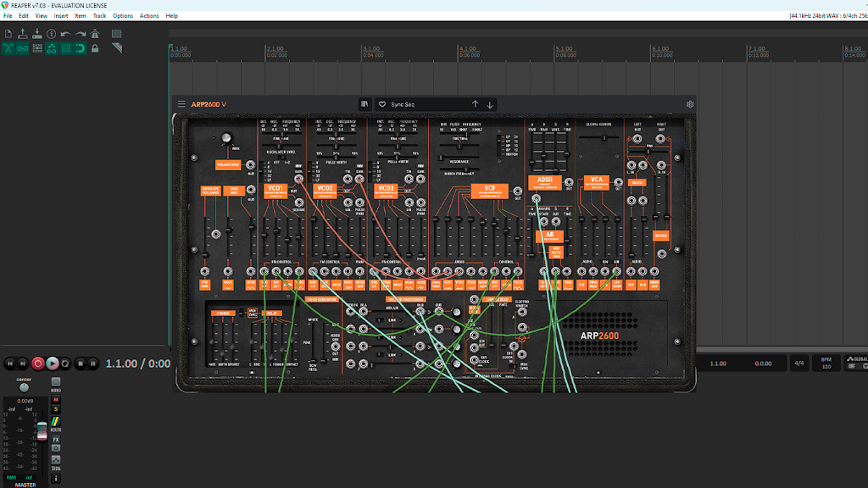Open the Insert menu

[x=61, y=16]
